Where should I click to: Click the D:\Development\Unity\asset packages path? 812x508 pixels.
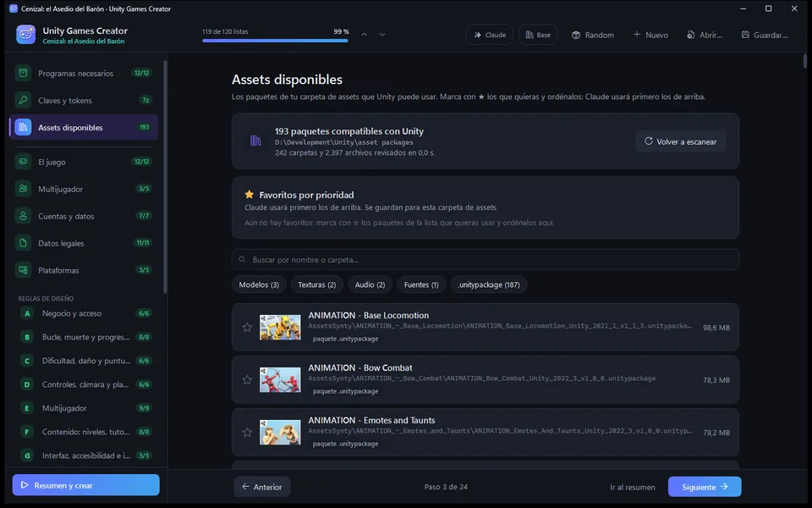pos(344,142)
